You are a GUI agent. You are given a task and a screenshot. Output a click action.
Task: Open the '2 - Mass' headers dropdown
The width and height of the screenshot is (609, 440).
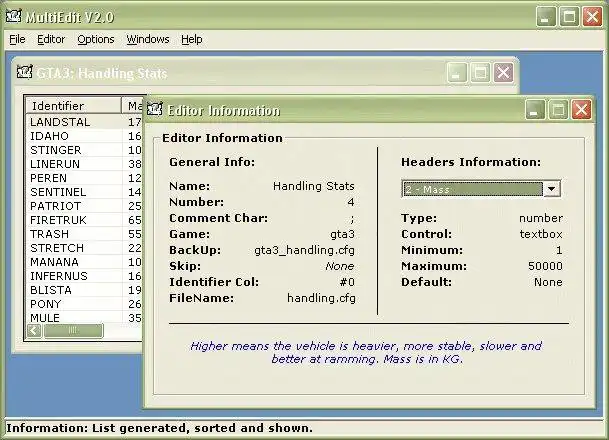(x=481, y=189)
